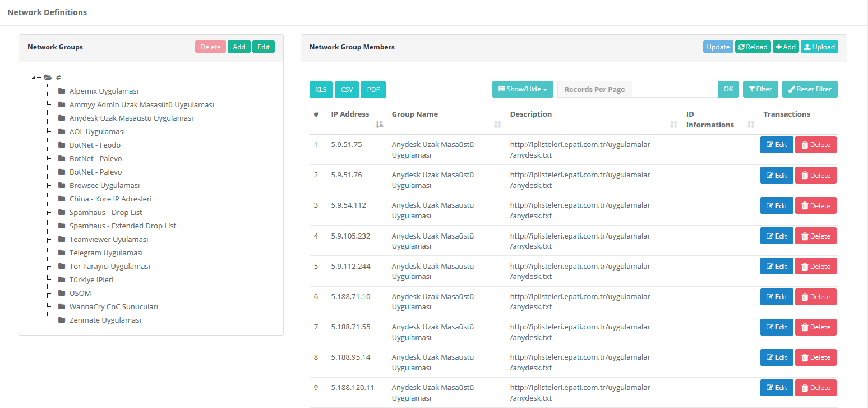Click folder icon beside Spamhaus - Drop List
The height and width of the screenshot is (408, 868).
click(62, 212)
